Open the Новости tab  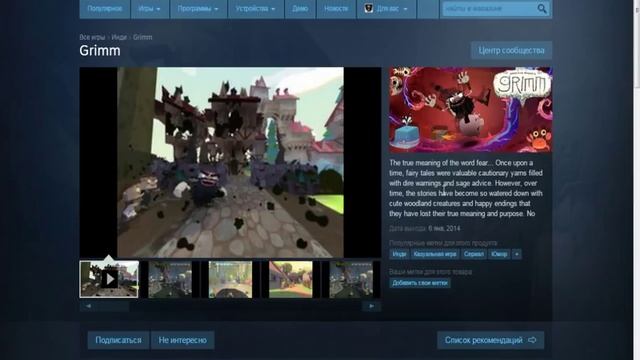point(336,9)
